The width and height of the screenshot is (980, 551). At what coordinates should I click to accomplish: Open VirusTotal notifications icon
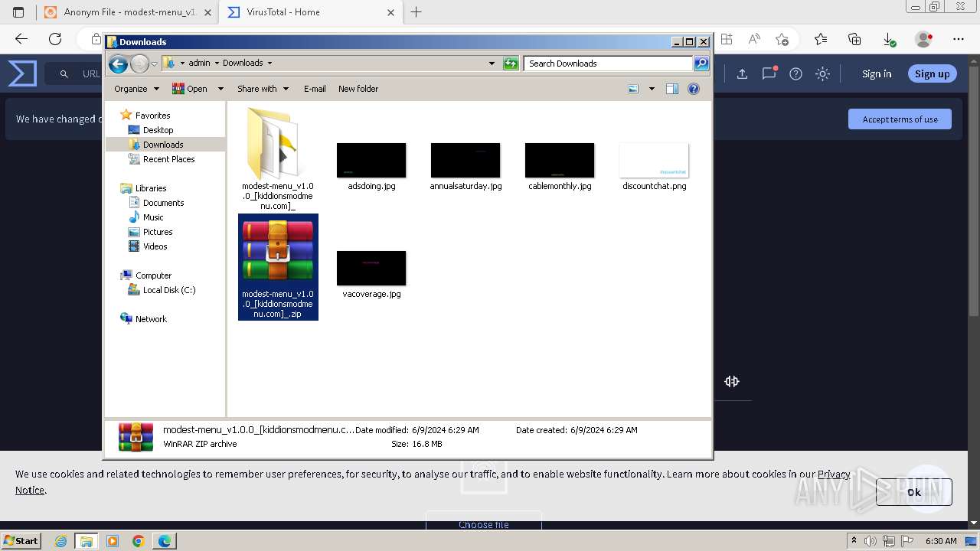769,73
